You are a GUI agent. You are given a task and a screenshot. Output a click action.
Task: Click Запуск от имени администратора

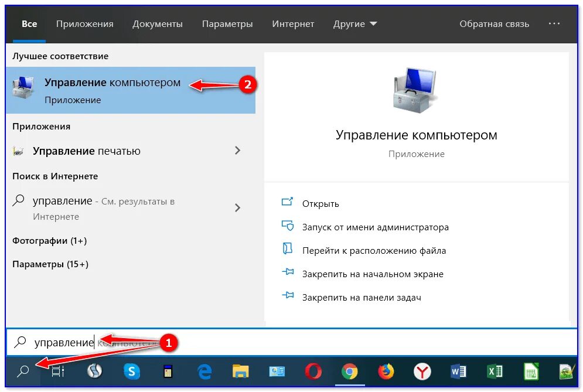pos(375,227)
